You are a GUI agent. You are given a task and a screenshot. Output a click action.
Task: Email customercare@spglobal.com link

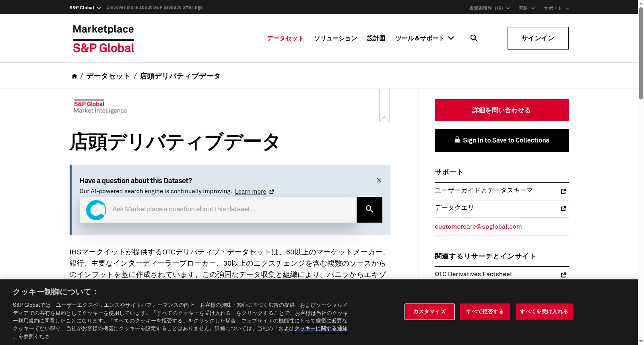[x=478, y=227]
